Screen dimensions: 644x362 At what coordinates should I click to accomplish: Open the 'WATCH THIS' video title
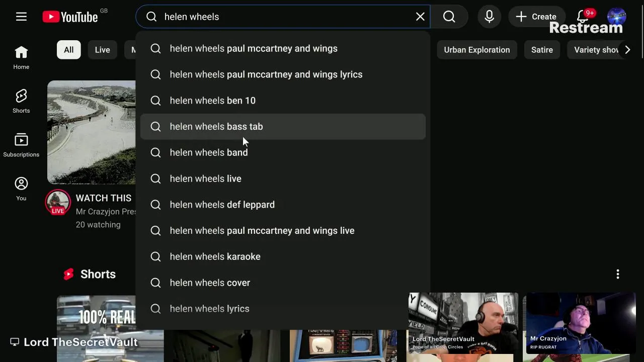coord(104,198)
